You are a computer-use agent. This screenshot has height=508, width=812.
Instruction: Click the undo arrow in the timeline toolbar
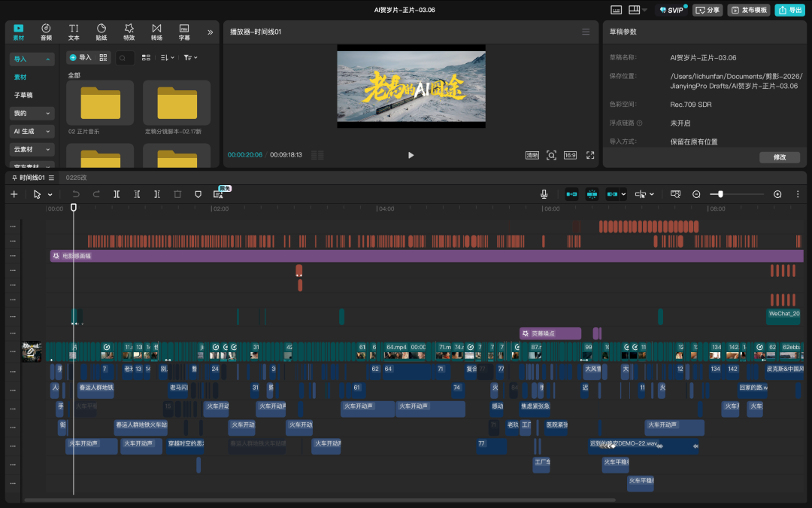point(76,194)
